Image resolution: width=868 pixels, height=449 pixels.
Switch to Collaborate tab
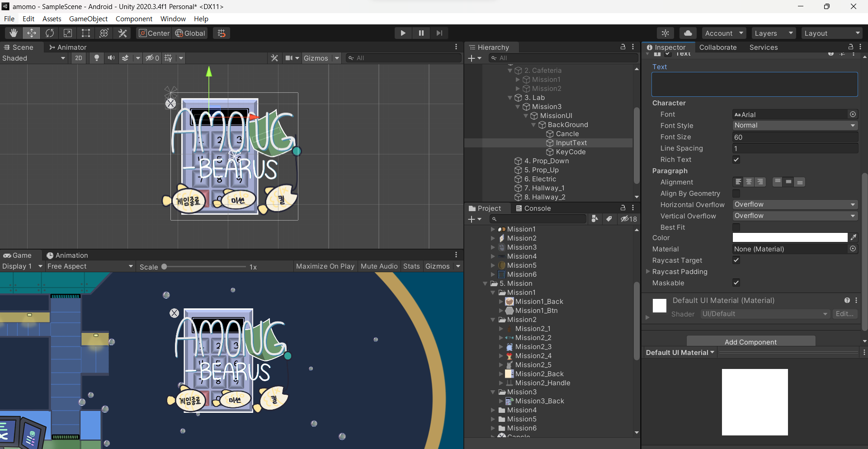(718, 47)
